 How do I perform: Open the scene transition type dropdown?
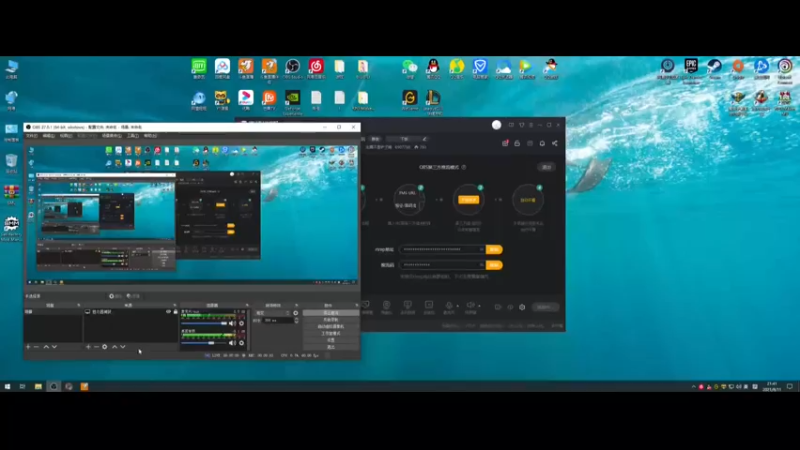pyautogui.click(x=272, y=313)
